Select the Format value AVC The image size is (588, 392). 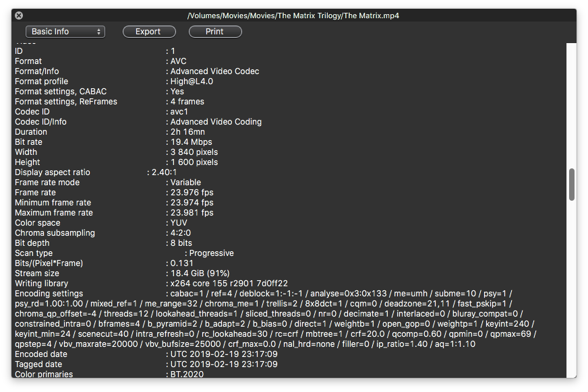point(179,61)
